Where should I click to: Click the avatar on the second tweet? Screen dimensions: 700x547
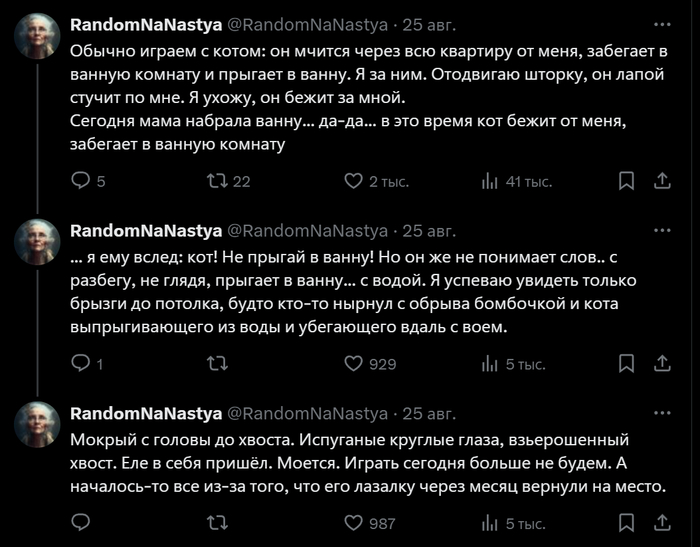(x=37, y=242)
